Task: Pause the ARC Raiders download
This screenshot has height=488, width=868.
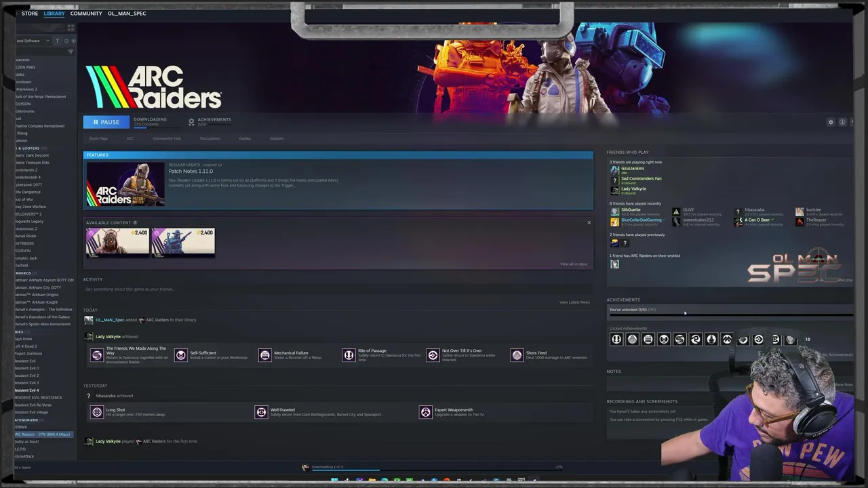Action: click(105, 122)
